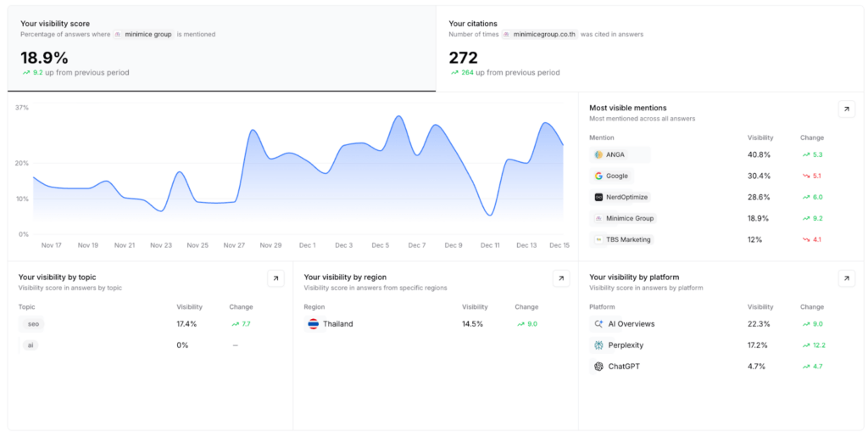Click the minimice group brand chip
The image size is (868, 437).
143,35
